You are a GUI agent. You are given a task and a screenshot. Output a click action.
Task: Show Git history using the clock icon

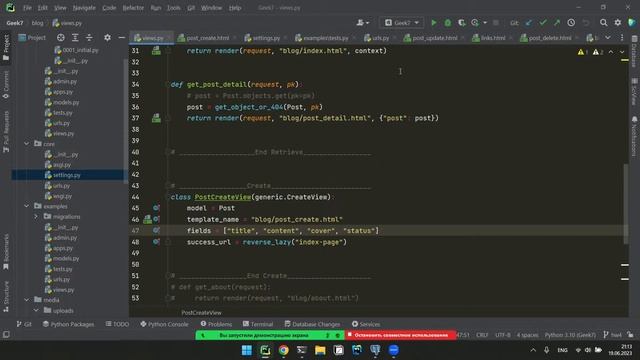571,23
